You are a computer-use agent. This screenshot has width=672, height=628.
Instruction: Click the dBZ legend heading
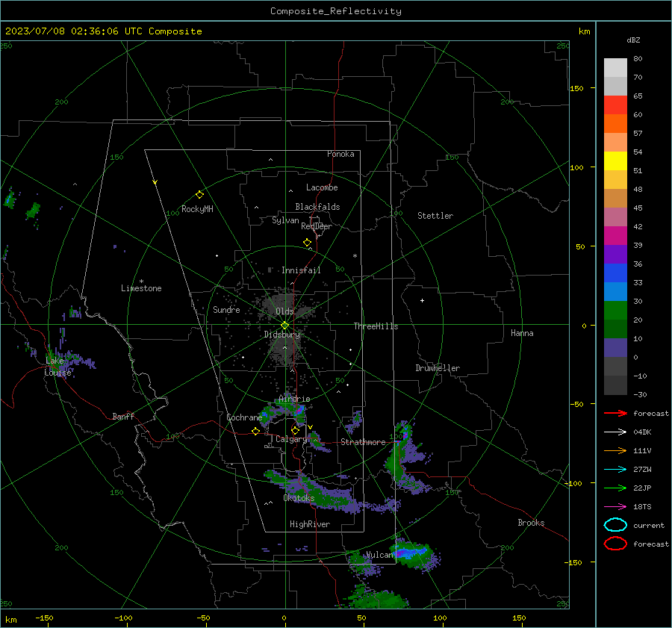[x=633, y=40]
